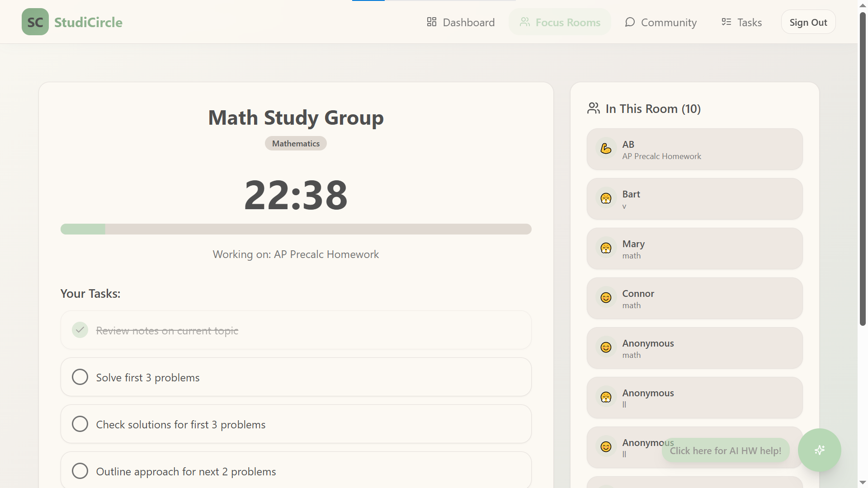Click Bart's emoji avatar
This screenshot has height=488, width=868.
tap(606, 198)
